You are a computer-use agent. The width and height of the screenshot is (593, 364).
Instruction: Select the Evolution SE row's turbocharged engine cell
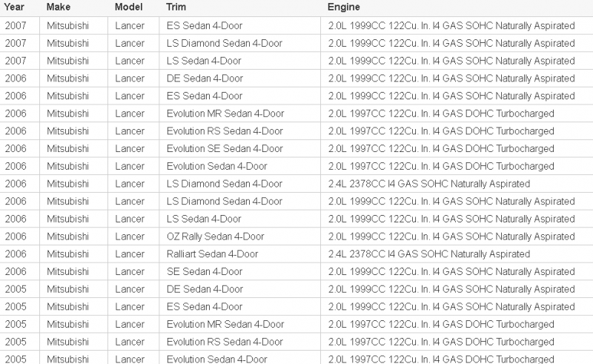coord(441,148)
